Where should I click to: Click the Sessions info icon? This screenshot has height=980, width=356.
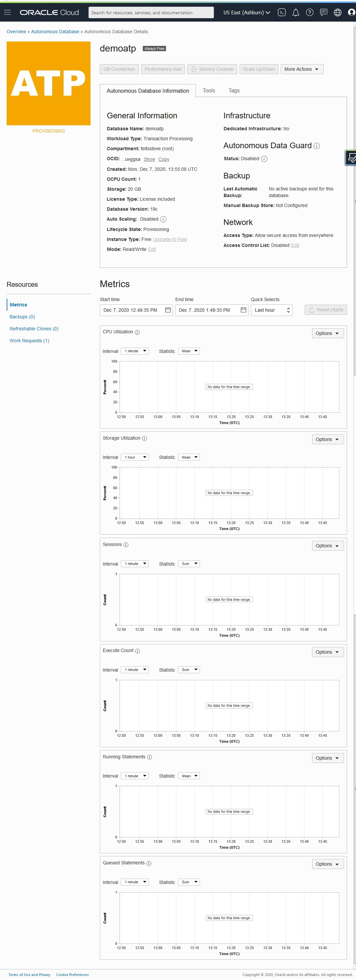(x=126, y=545)
